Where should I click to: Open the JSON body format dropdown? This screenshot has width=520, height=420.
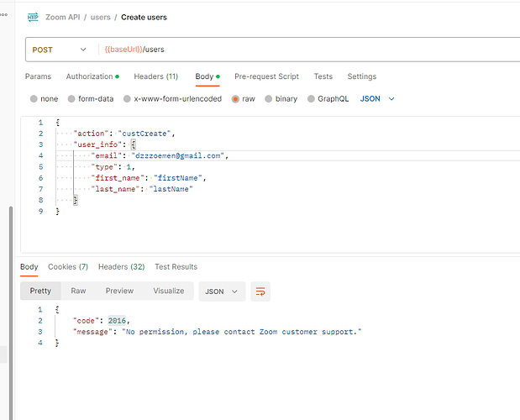click(x=377, y=98)
